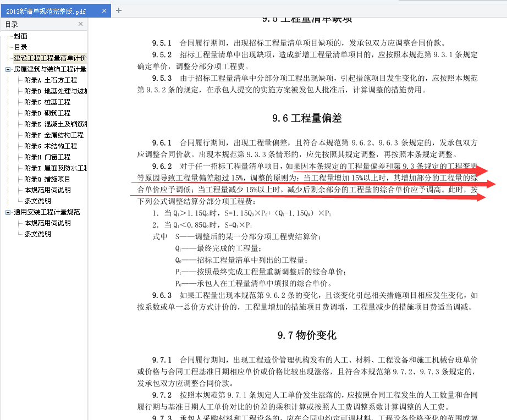Jump to 附录Q 措施项目
This screenshot has width=507, height=420.
point(47,179)
